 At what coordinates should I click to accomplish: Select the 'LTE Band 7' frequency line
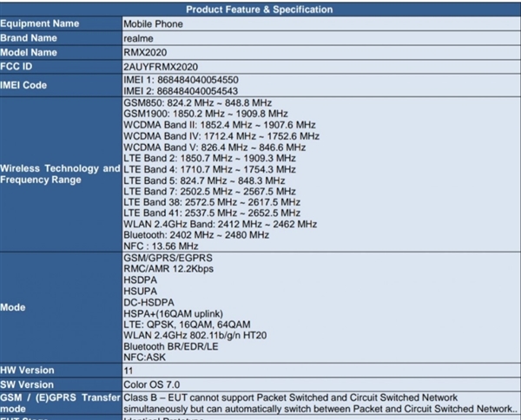coord(209,191)
